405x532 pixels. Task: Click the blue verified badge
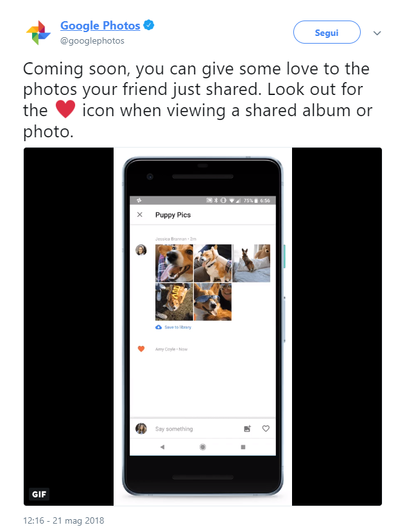(x=149, y=25)
